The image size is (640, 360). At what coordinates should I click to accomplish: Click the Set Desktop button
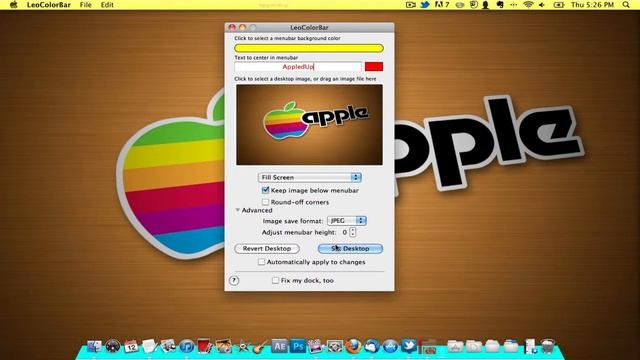click(x=350, y=248)
